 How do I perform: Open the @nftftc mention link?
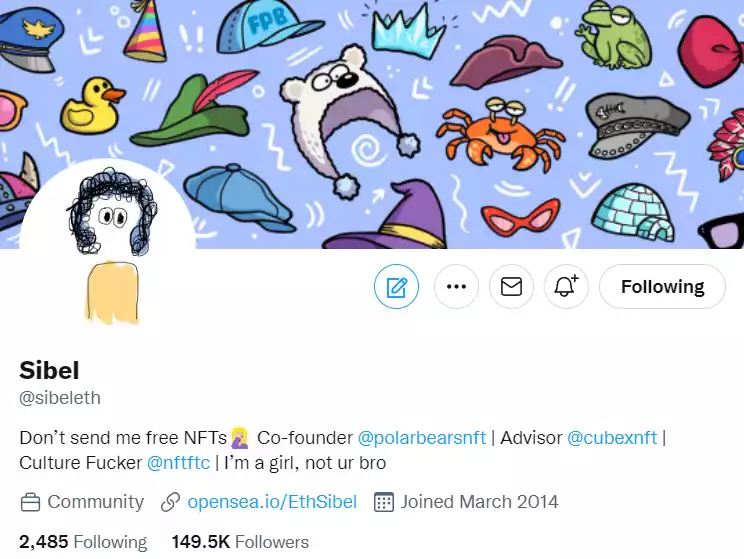click(x=179, y=463)
